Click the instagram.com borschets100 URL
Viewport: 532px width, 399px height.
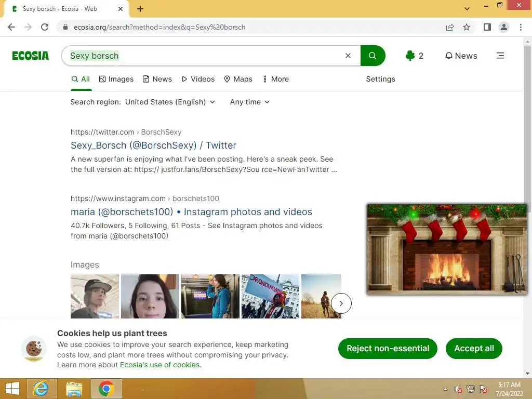coord(145,198)
